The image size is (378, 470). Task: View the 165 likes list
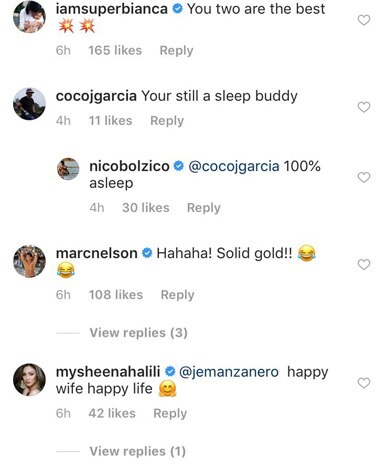coord(115,51)
